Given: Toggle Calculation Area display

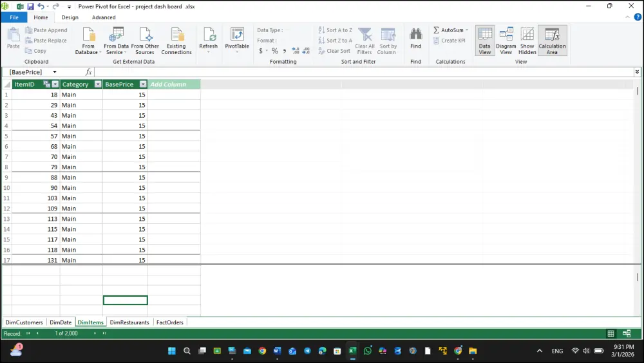Looking at the screenshot, I should (x=552, y=41).
